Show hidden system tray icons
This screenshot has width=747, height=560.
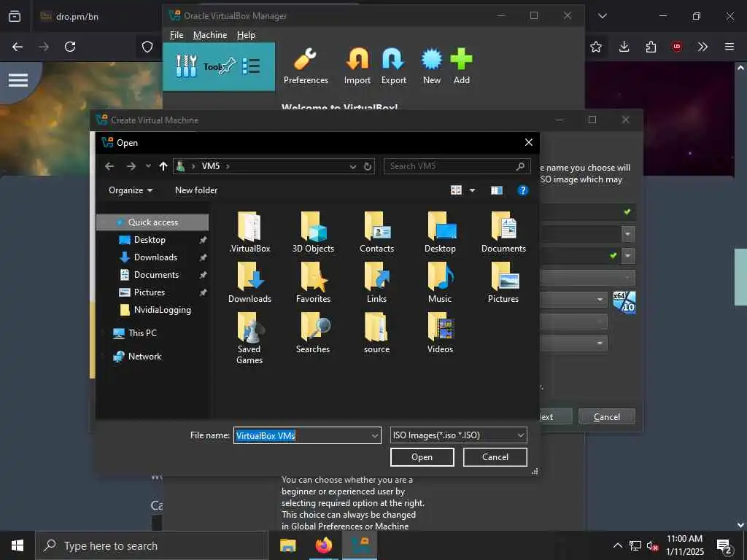click(x=617, y=545)
